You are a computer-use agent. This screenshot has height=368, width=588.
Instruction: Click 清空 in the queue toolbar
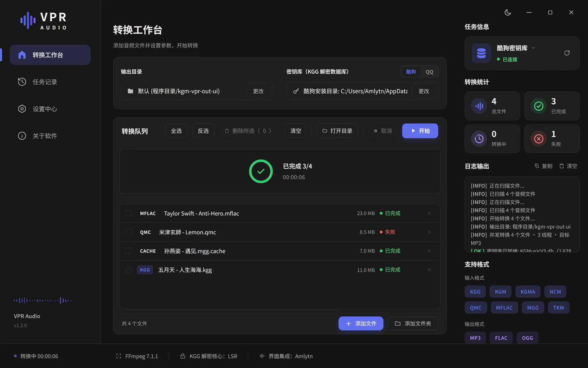[296, 131]
